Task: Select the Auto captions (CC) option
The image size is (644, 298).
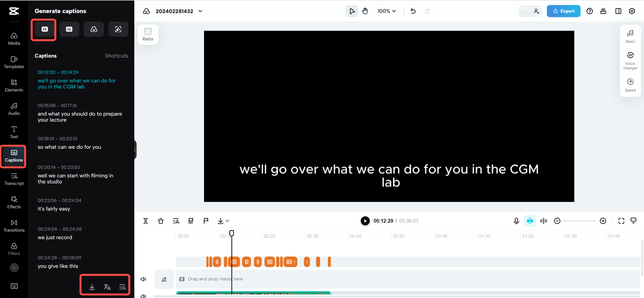Action: pos(44,29)
